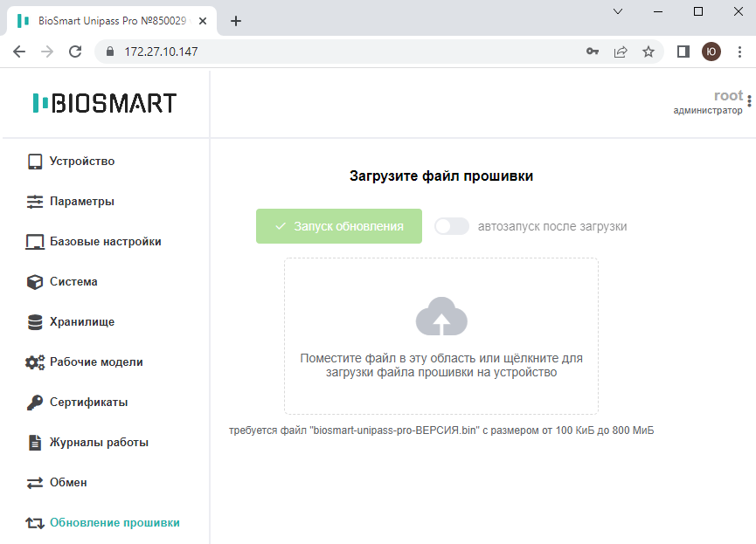Screen dimensions: 756x544
Task: Click the Загрузите файл прошивки heading
Action: pos(441,176)
